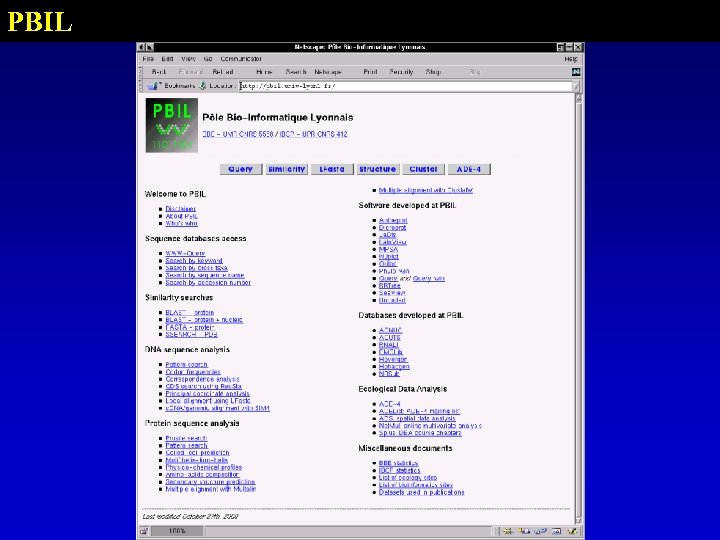The height and width of the screenshot is (540, 720).
Task: Open Newsgroups icon in component bar
Action: pyautogui.click(x=540, y=531)
